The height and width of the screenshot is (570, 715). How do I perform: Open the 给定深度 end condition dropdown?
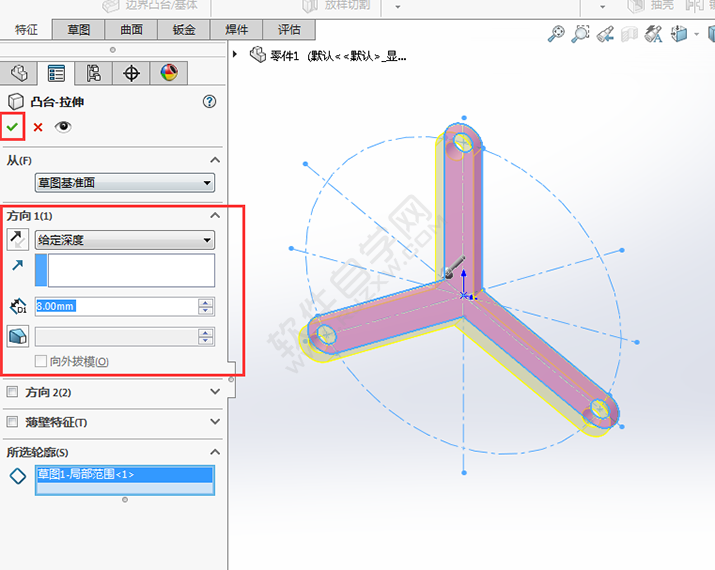(124, 240)
